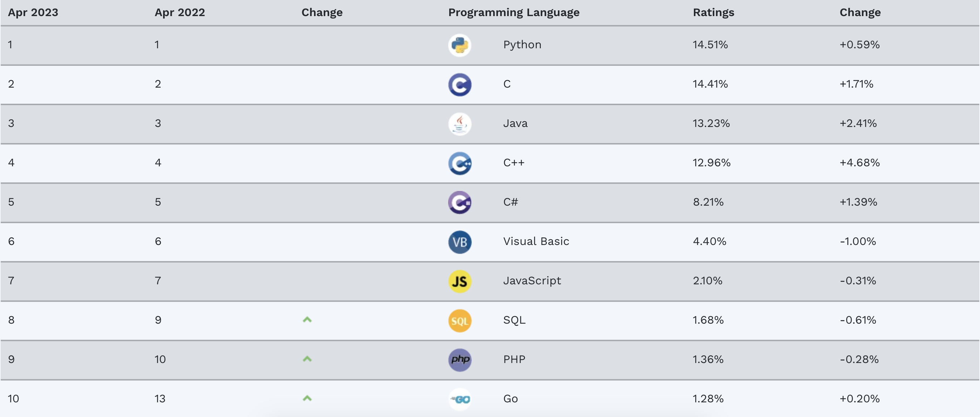Viewport: 980px width, 417px height.
Task: Click the Python logo icon
Action: pos(460,45)
